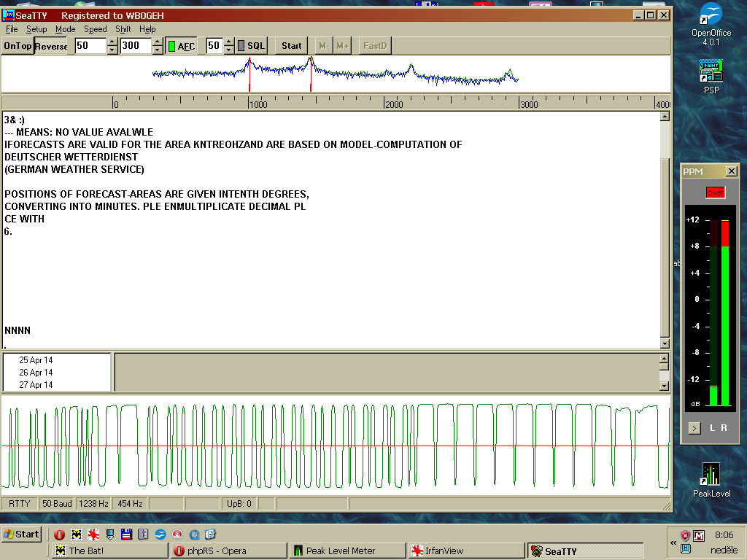747x560 pixels.
Task: Open the PeakLevel desktop icon
Action: 711,480
